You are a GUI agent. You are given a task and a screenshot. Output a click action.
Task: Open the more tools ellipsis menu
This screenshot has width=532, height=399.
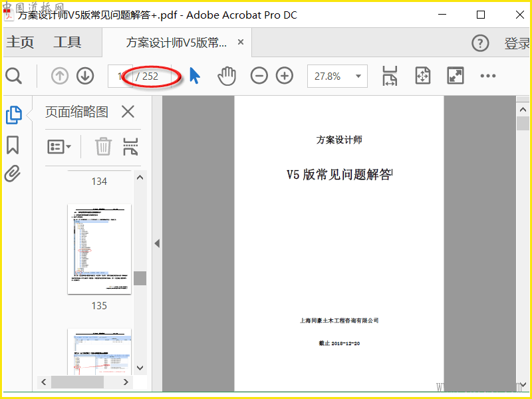tap(488, 76)
